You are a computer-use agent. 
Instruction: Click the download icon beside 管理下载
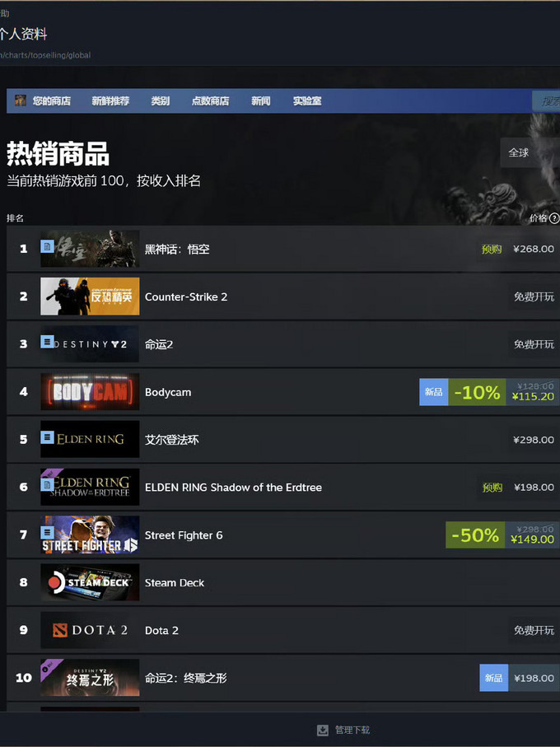pos(322,730)
